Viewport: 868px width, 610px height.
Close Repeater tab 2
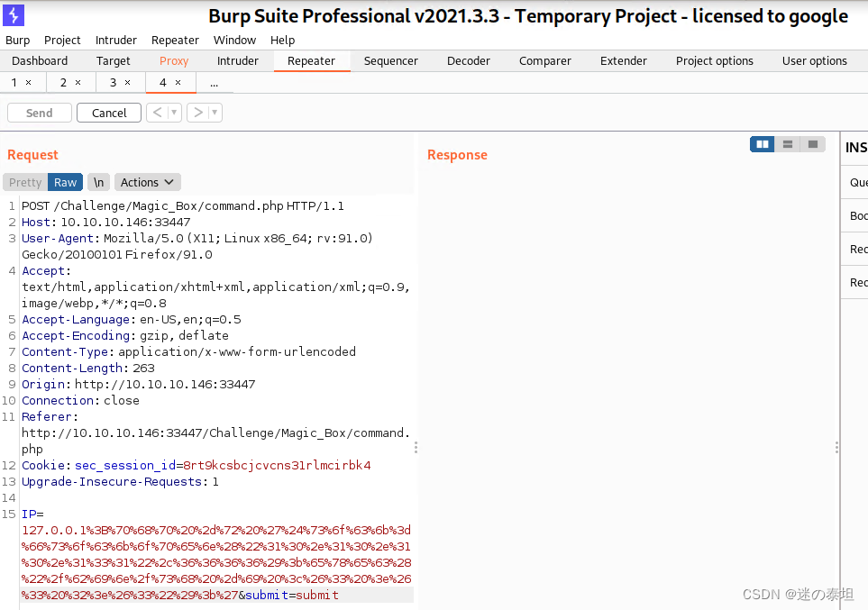pyautogui.click(x=78, y=83)
